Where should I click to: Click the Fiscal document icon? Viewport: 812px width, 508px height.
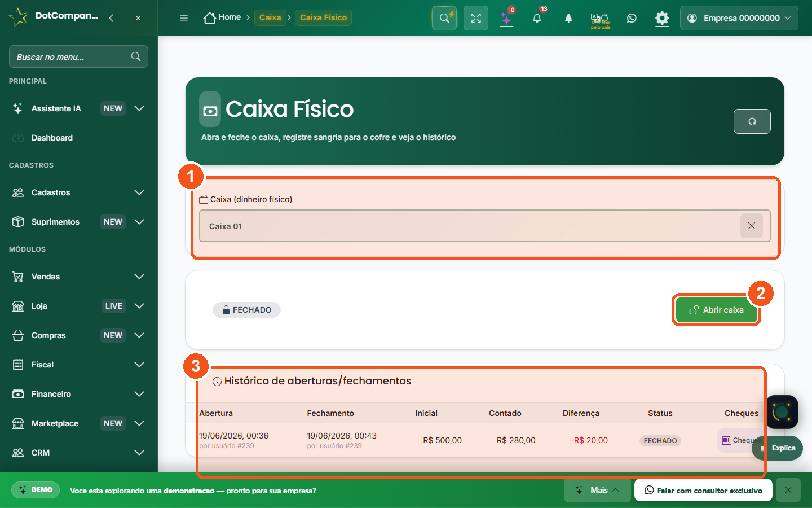coord(18,365)
